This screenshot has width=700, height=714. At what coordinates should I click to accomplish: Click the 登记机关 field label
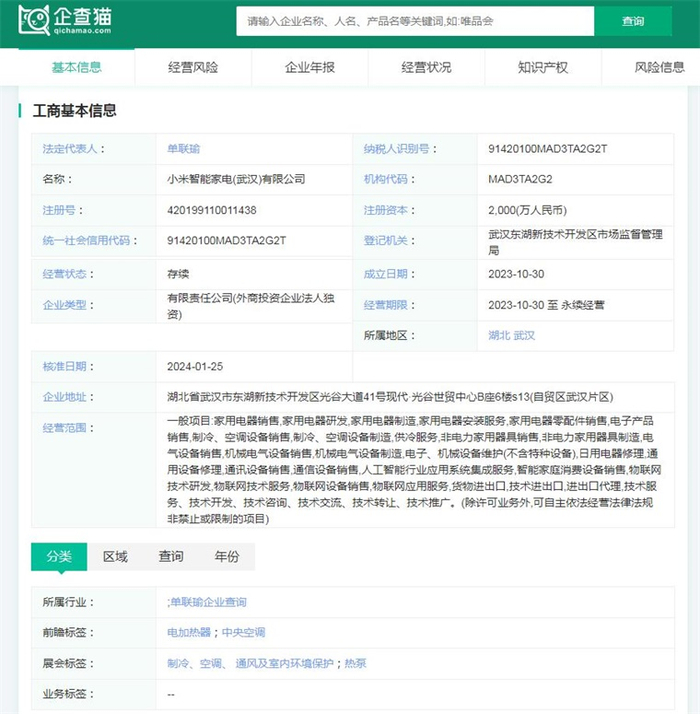[385, 240]
